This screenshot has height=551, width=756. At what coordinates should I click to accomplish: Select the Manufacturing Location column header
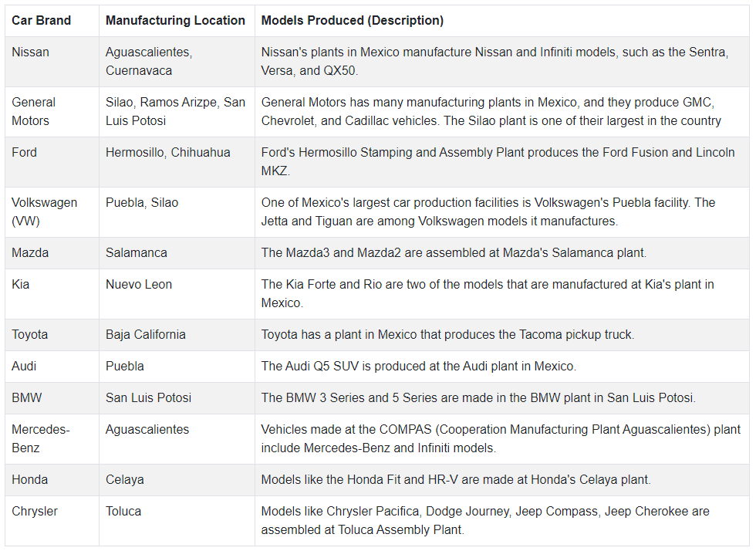pyautogui.click(x=177, y=21)
